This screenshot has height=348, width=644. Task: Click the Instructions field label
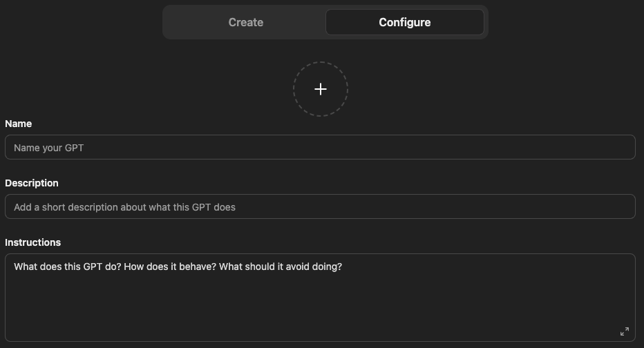[33, 242]
